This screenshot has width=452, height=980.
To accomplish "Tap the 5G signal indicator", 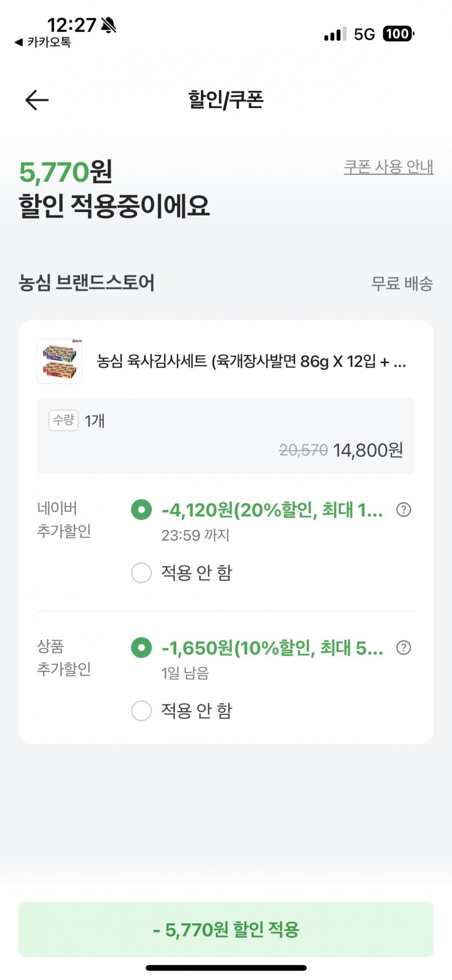I will 364,34.
